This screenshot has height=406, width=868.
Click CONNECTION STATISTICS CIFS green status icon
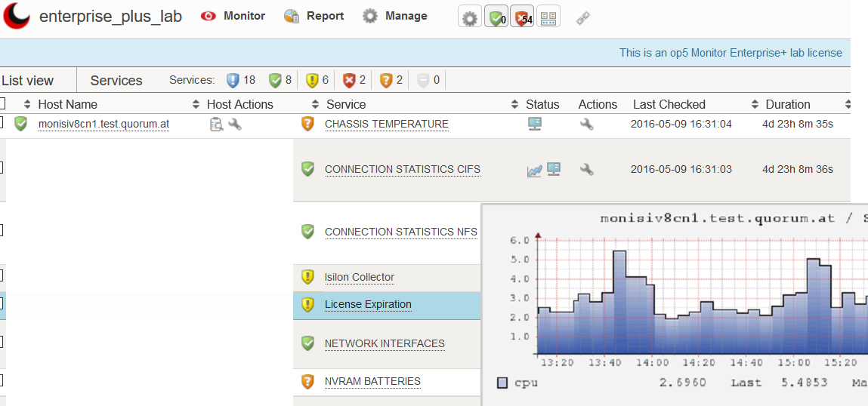point(307,169)
